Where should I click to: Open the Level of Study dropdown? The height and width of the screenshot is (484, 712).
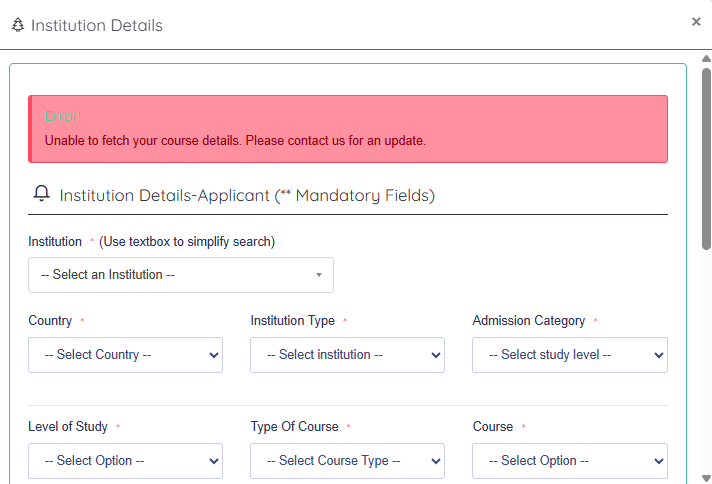click(125, 461)
